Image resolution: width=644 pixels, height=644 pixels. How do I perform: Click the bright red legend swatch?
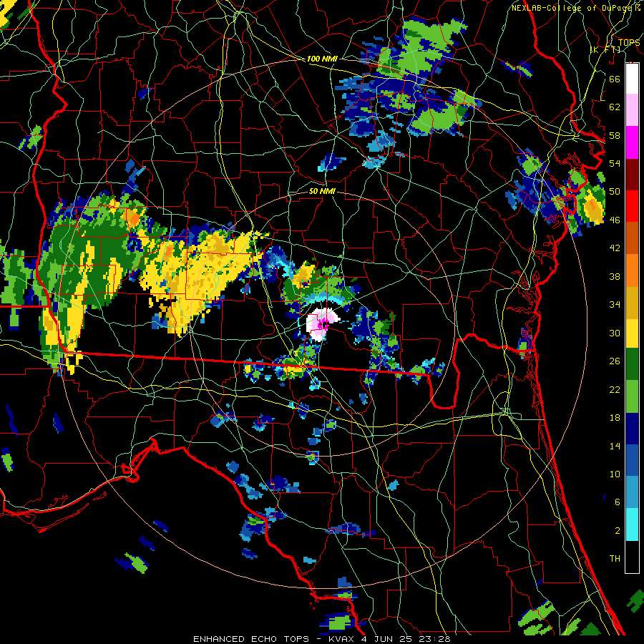point(632,206)
